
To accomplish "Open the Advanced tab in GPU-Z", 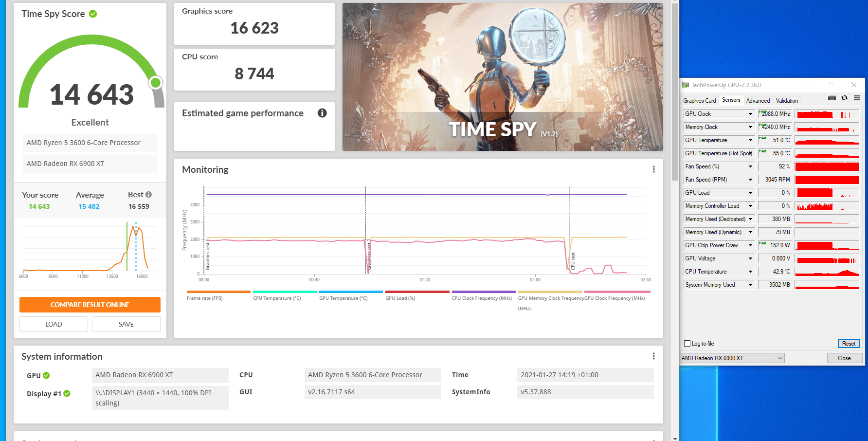I will click(758, 101).
